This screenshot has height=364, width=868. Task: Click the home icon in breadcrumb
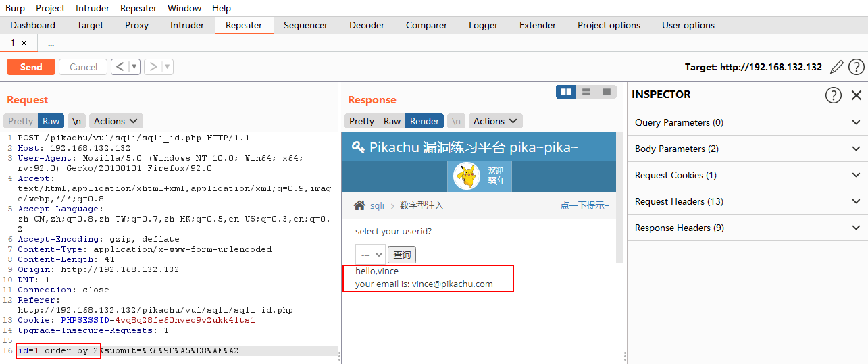(360, 205)
